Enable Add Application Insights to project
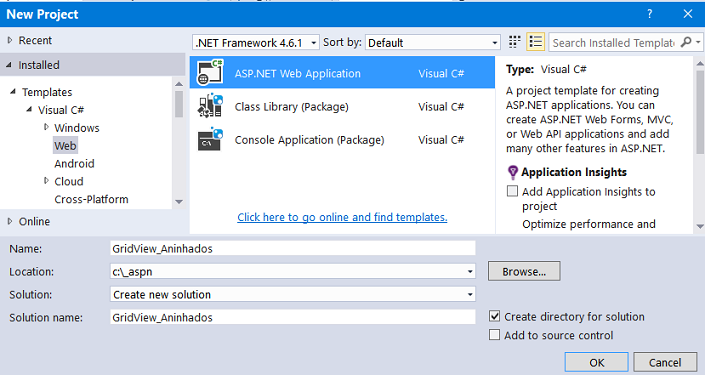 click(512, 191)
